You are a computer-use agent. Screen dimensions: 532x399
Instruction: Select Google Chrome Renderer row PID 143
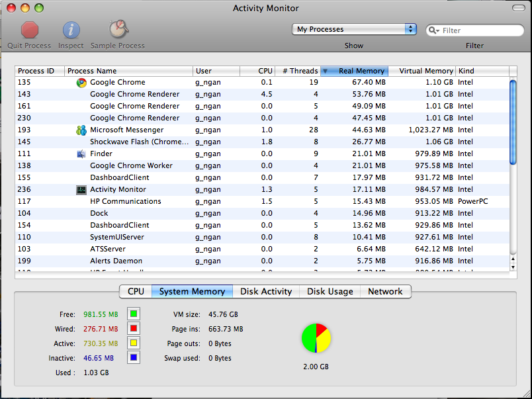tap(262, 95)
